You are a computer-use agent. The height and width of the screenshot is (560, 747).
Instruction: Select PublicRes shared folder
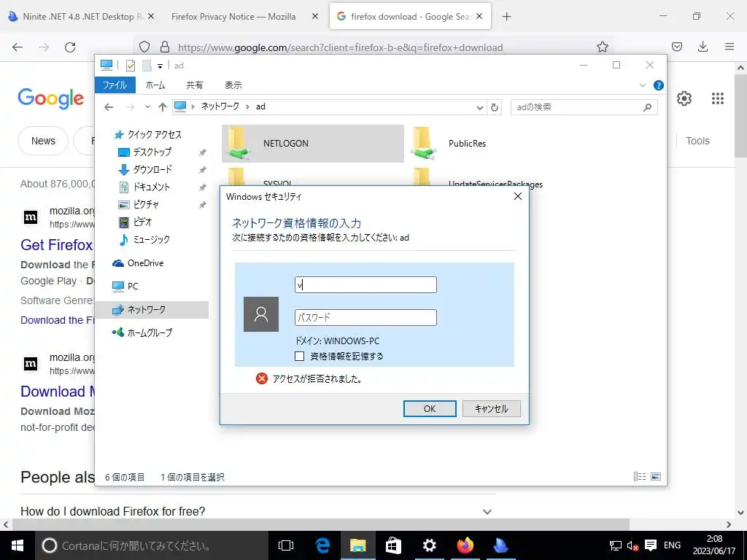click(467, 144)
